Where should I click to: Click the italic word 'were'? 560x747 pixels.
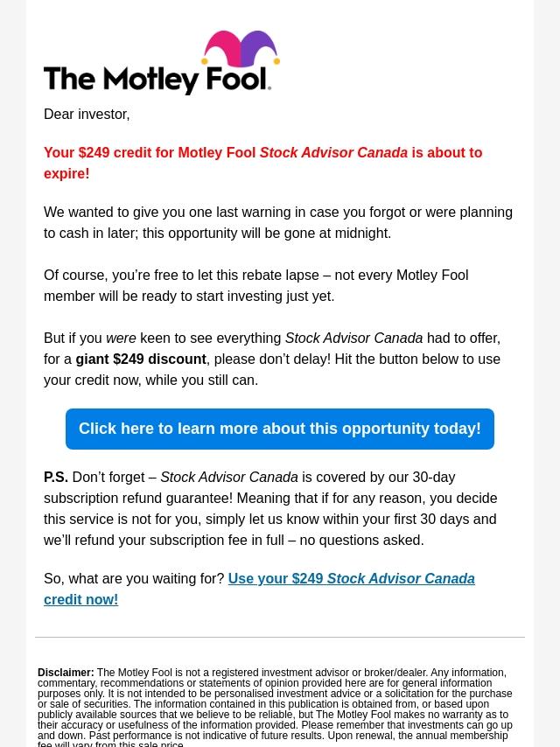pos(121,339)
